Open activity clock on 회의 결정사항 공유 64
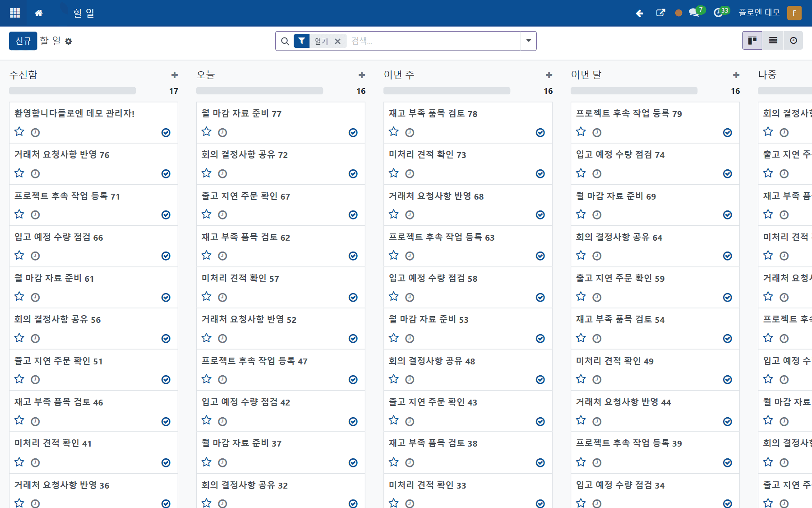The height and width of the screenshot is (508, 812). click(x=597, y=256)
